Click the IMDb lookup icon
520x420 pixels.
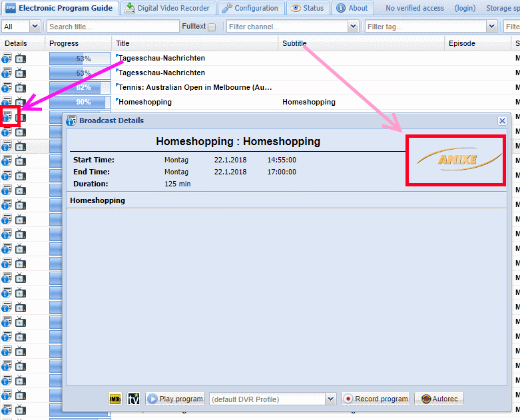pyautogui.click(x=115, y=399)
